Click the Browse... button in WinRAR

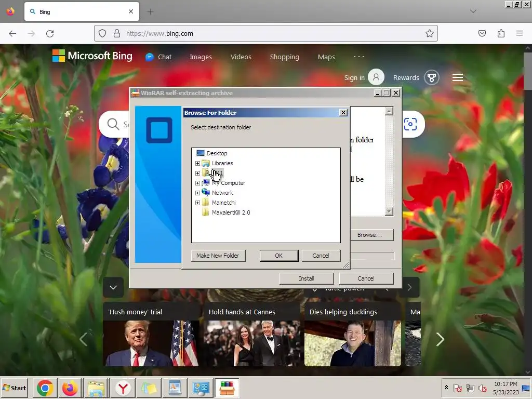click(x=371, y=235)
